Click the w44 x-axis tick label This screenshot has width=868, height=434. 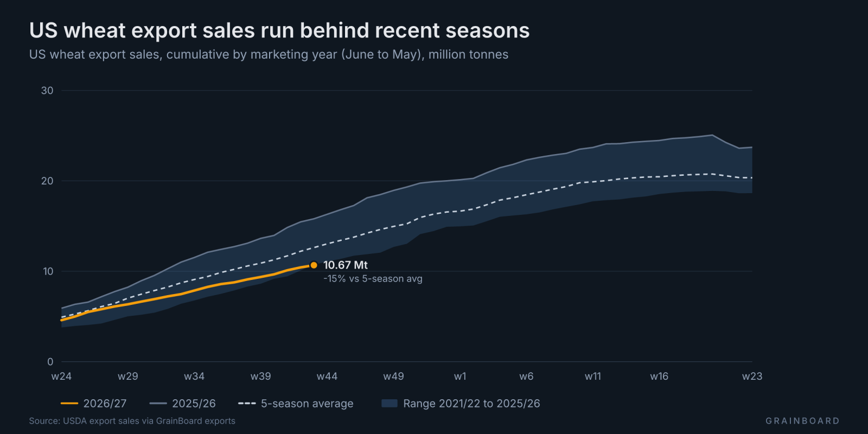[x=327, y=376]
